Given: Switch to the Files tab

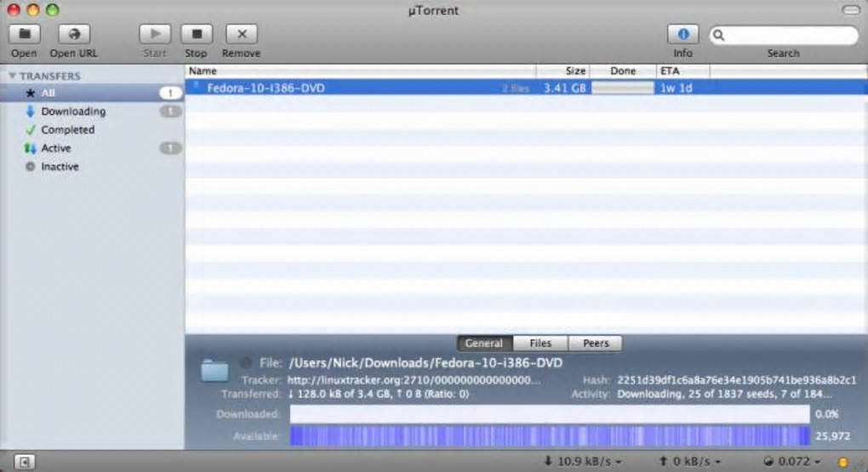Looking at the screenshot, I should pyautogui.click(x=540, y=343).
